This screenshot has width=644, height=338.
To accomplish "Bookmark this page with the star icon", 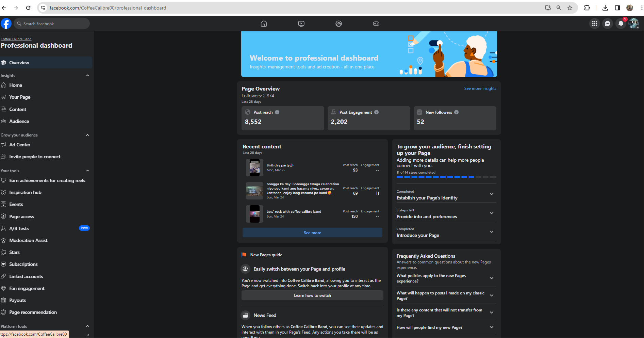I will click(570, 8).
